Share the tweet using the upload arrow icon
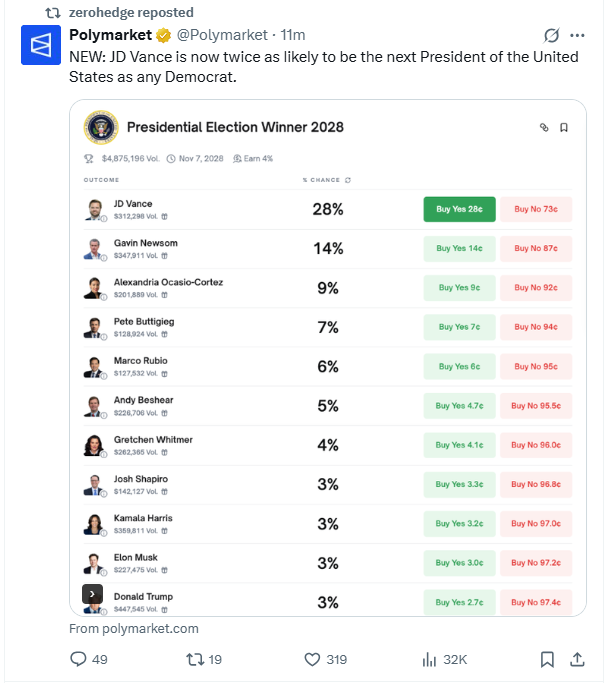The height and width of the screenshot is (683, 604). (x=577, y=659)
